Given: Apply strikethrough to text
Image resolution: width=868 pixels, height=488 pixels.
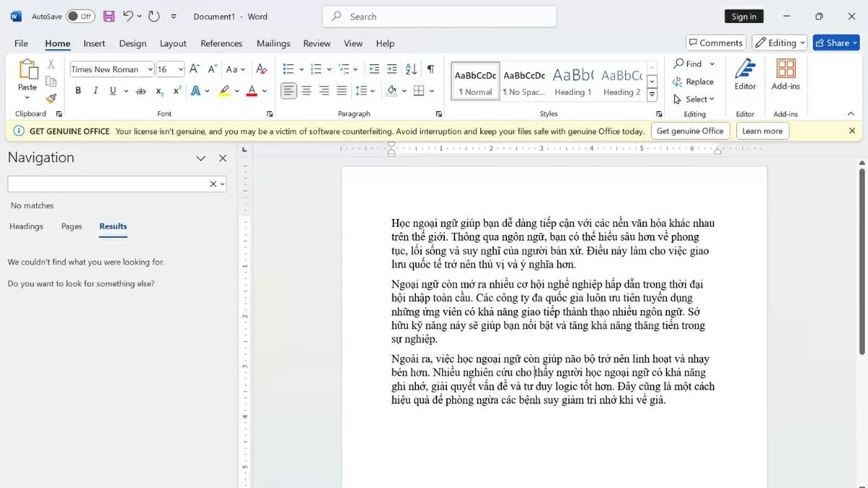Looking at the screenshot, I should click(141, 91).
